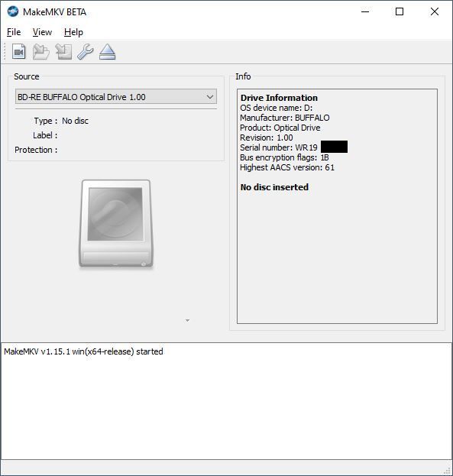Eject disc using the eject icon

108,52
